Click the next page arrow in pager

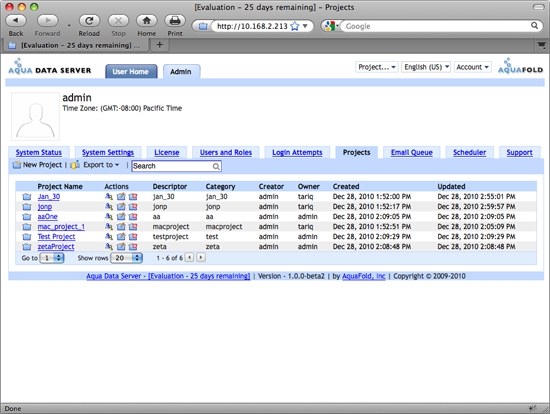point(201,258)
